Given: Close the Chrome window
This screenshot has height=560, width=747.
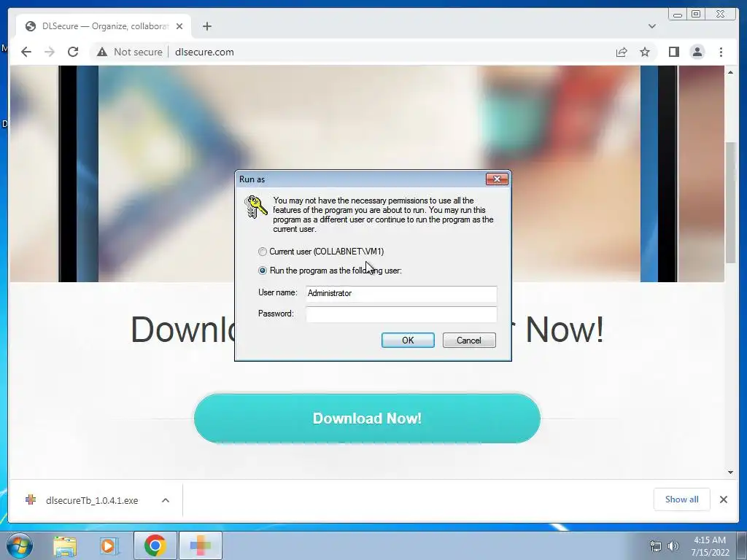Looking at the screenshot, I should click(x=720, y=15).
